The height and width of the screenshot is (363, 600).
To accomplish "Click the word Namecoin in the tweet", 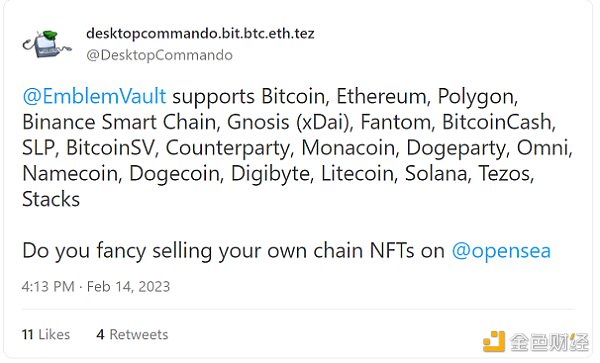I will [72, 174].
